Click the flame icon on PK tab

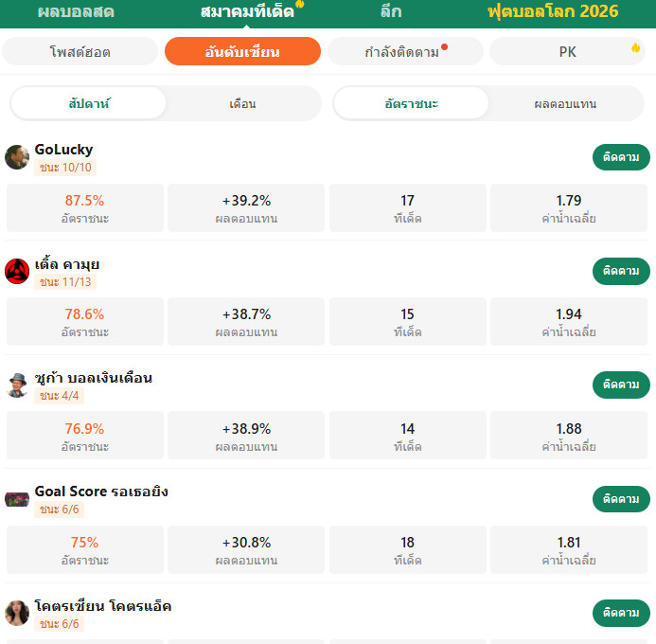point(635,47)
